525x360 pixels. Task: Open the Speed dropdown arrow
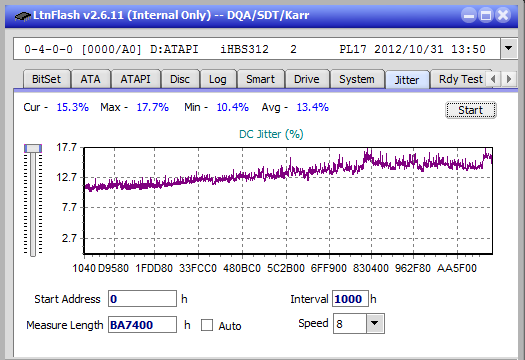375,323
